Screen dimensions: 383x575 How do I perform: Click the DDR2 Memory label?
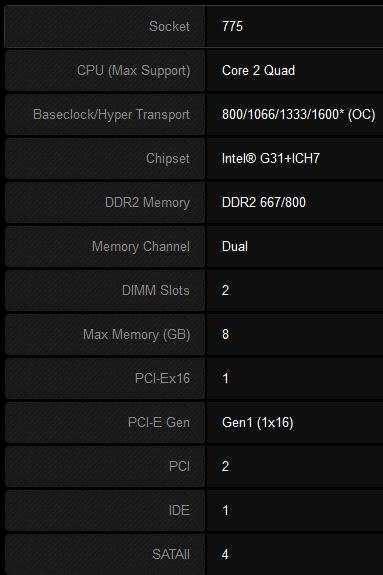tap(147, 202)
